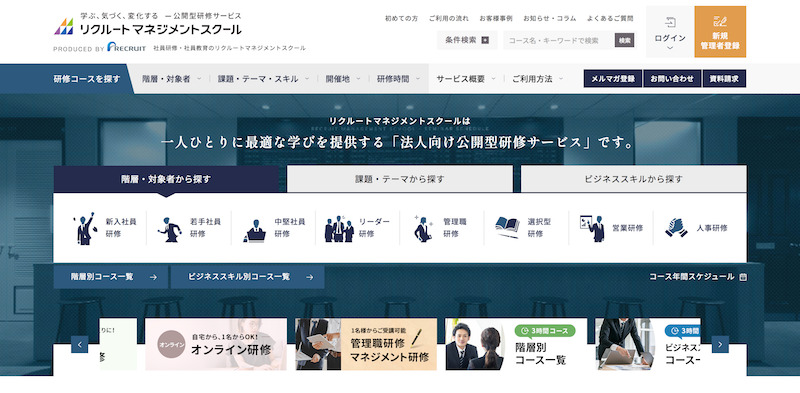Click the 人事研修 handshake icon
The image size is (800, 393).
pyautogui.click(x=676, y=228)
